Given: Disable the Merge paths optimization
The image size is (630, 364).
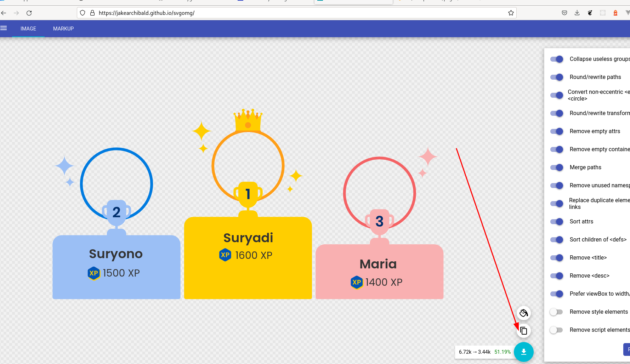Looking at the screenshot, I should (x=557, y=167).
